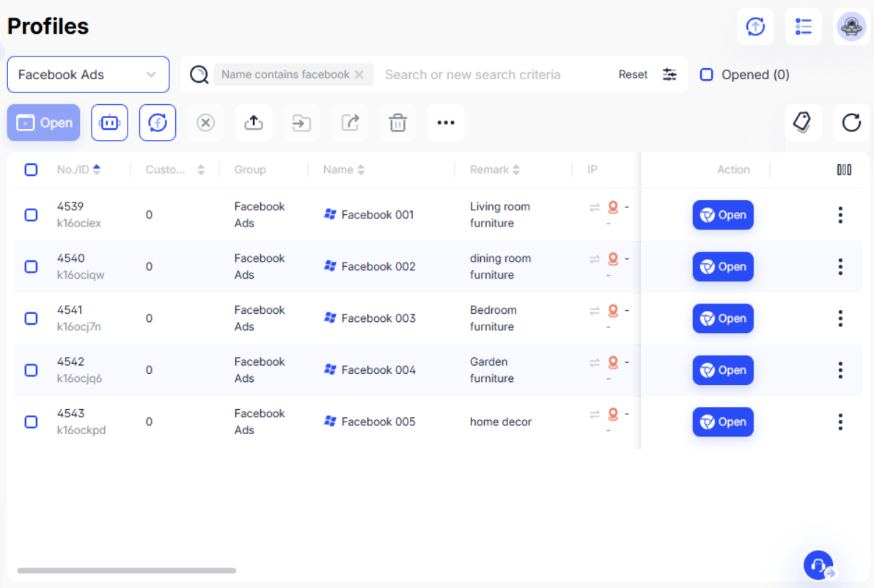Screen dimensions: 874x588
Task: Click the trash delete icon in toolbar
Action: [x=397, y=122]
